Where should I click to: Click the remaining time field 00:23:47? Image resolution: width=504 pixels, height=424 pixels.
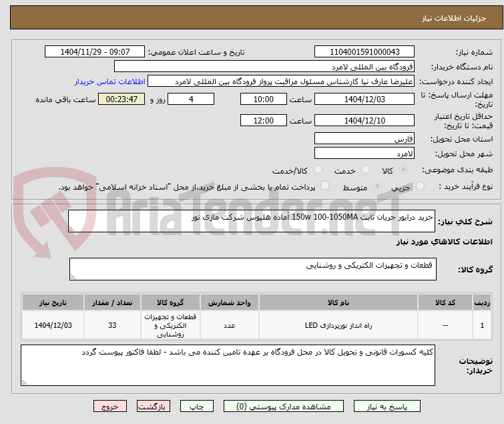coord(121,99)
